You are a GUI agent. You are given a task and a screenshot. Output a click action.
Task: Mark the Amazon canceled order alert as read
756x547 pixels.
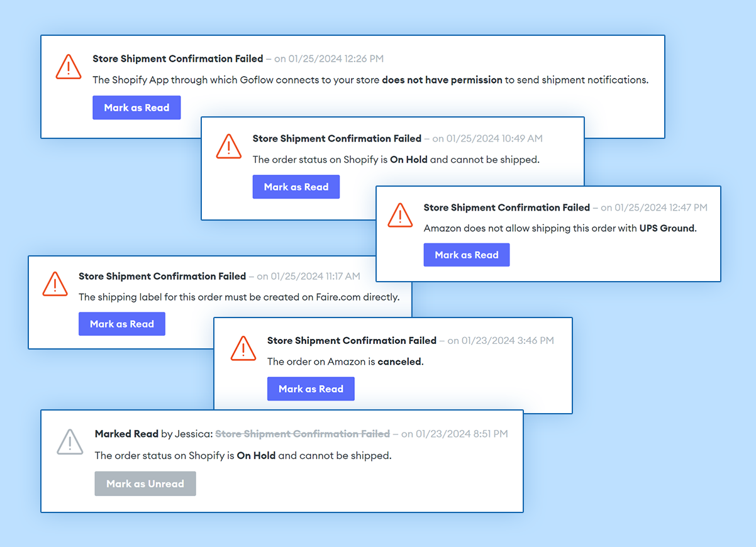(x=311, y=389)
